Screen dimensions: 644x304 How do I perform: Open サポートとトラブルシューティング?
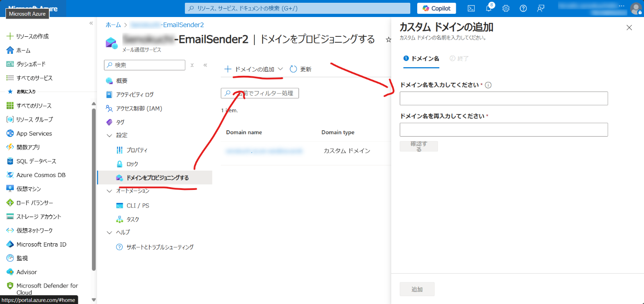(155, 247)
